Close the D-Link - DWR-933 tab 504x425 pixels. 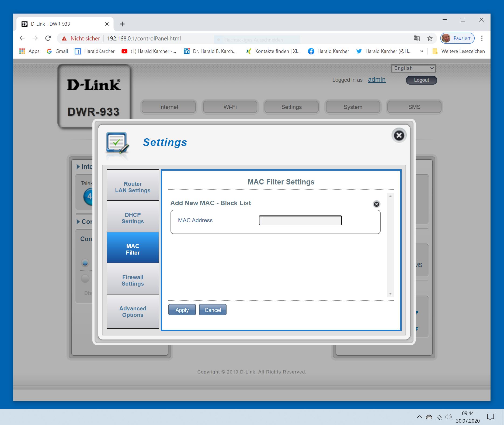coord(107,24)
